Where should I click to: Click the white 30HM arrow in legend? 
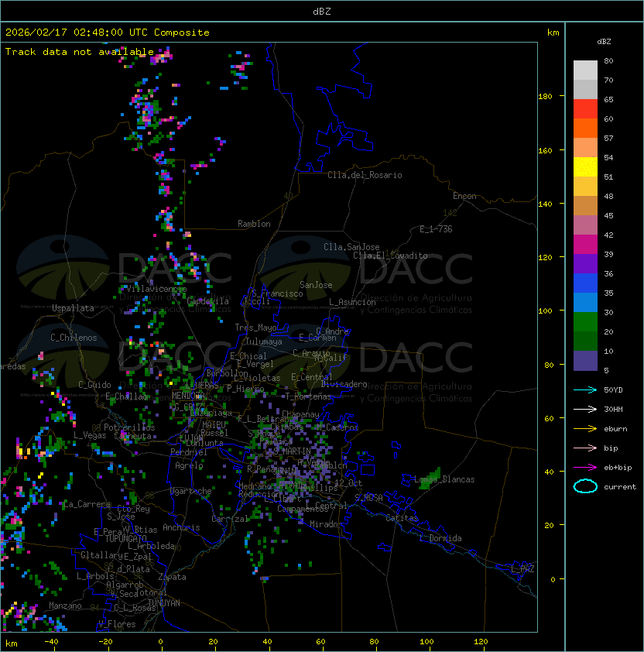pos(585,409)
